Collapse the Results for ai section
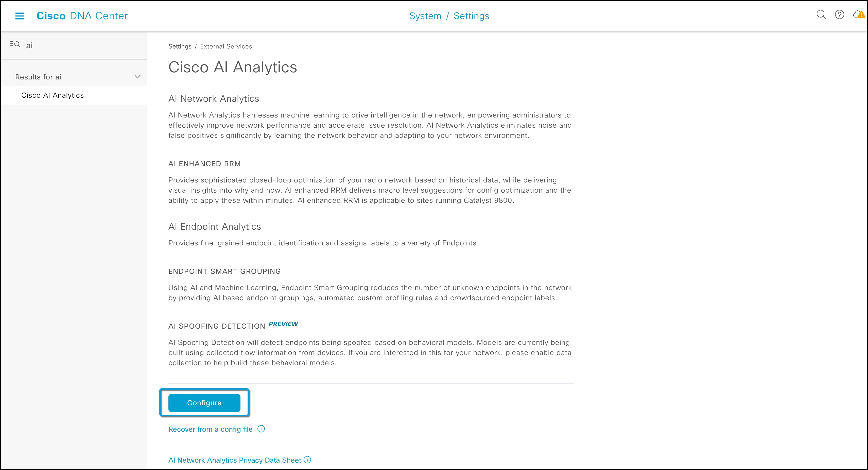868x470 pixels. 137,77
